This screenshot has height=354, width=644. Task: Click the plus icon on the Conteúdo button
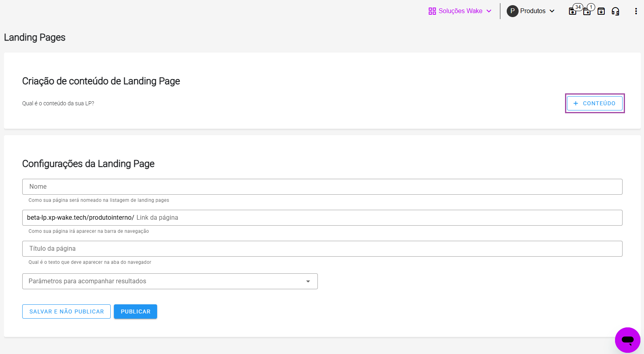(x=576, y=103)
